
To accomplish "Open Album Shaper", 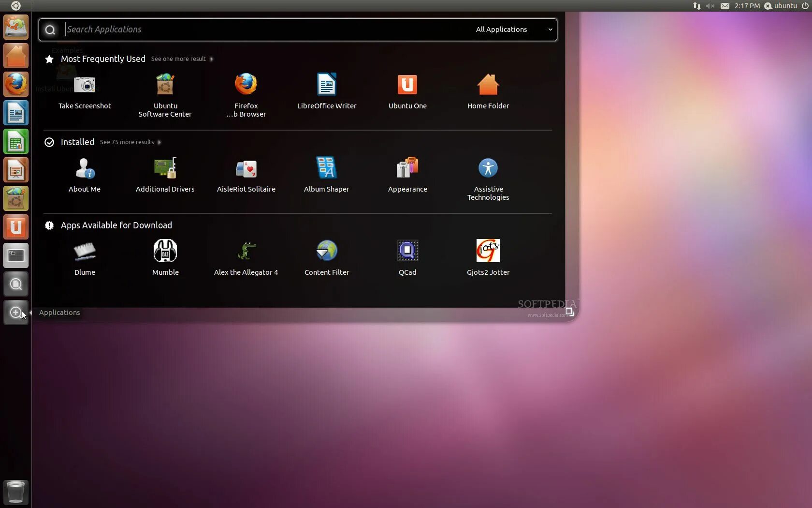I will coord(327,175).
